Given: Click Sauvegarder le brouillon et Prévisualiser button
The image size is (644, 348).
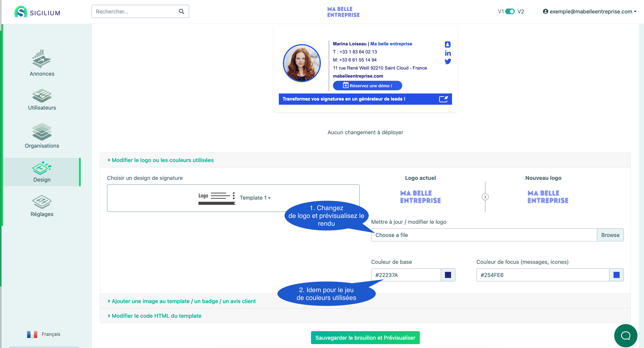Looking at the screenshot, I should 365,338.
